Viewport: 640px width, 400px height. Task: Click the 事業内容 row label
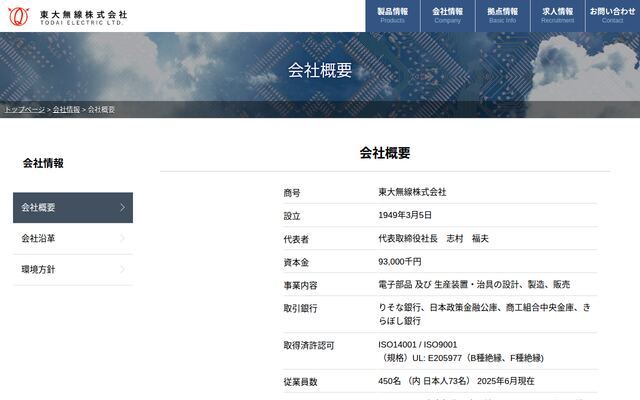point(300,285)
